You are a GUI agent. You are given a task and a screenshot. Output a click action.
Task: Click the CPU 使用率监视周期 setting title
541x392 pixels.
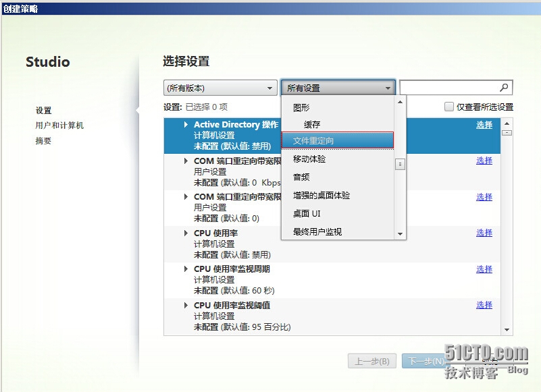232,269
